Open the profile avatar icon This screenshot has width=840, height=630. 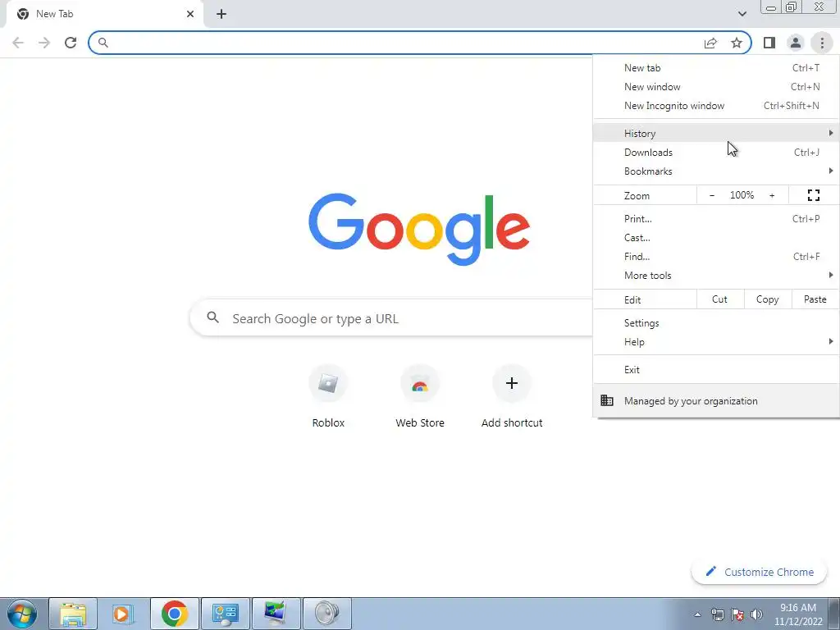point(796,43)
